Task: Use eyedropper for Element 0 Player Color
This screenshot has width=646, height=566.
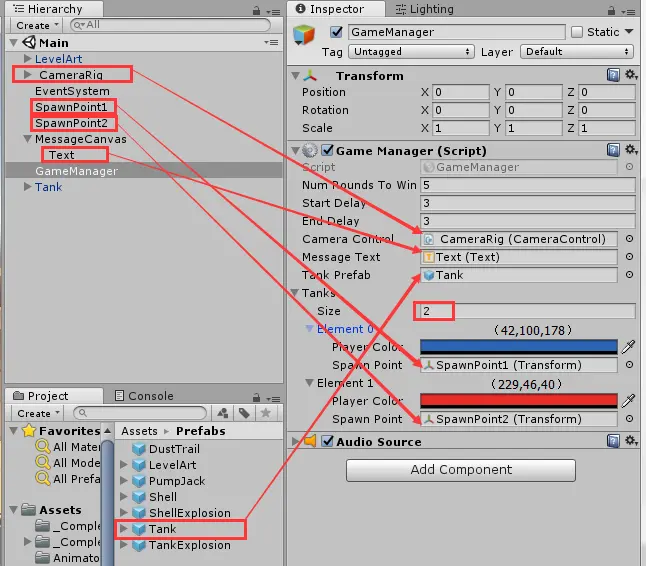Action: (628, 347)
